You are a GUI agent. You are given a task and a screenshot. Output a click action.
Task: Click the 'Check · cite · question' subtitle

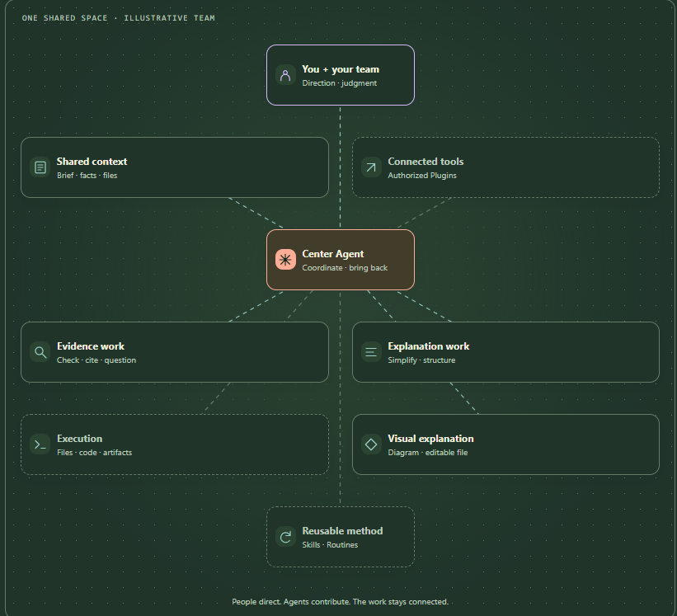point(96,360)
